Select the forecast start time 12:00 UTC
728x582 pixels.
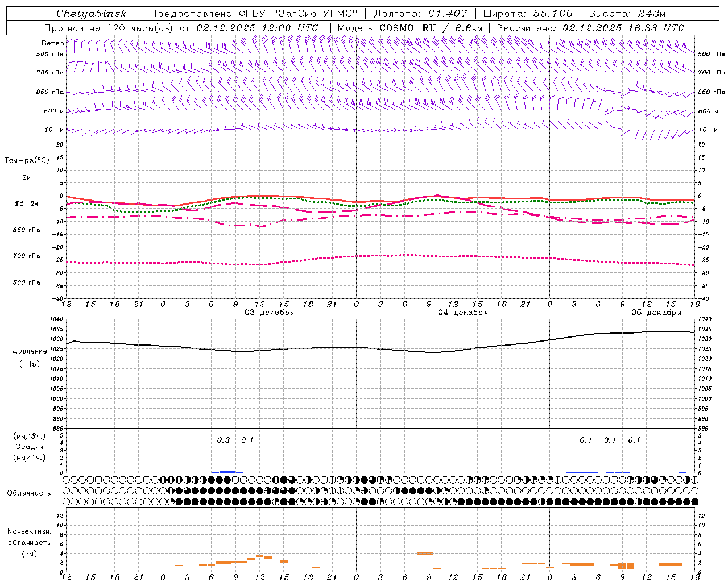coord(289,28)
